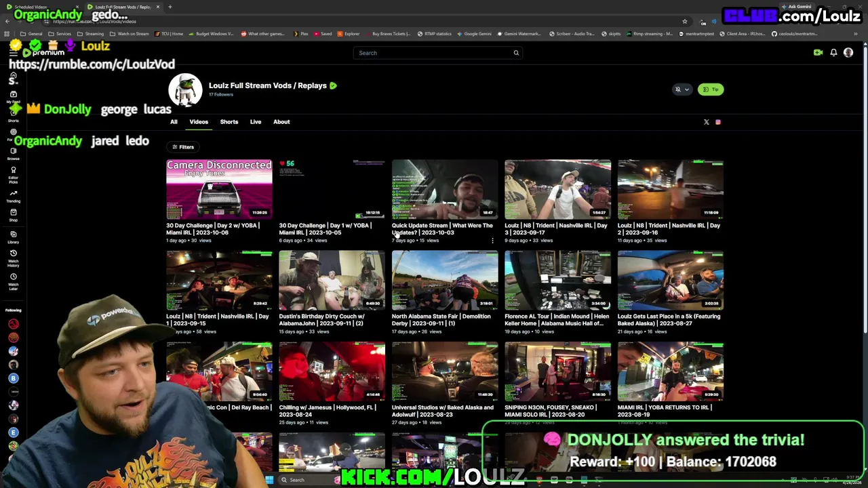The width and height of the screenshot is (868, 488).
Task: Open MIAMI IRL YOBA RETURNS video thumbnail
Action: (x=671, y=371)
